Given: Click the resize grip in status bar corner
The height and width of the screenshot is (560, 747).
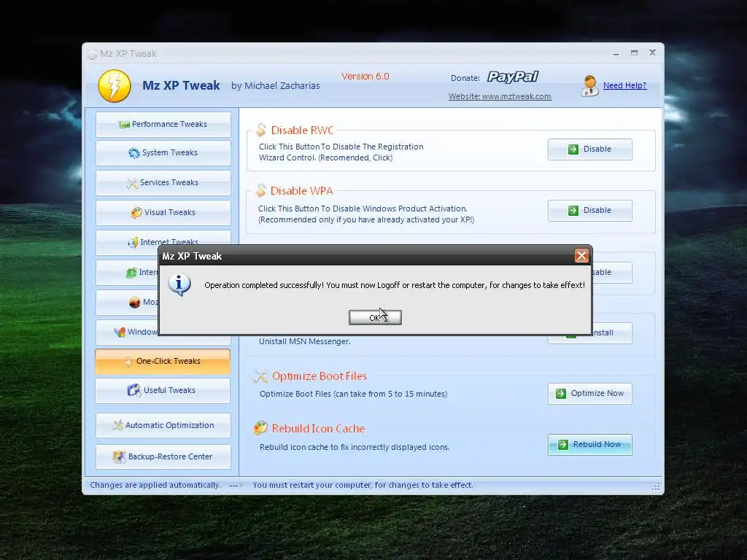Looking at the screenshot, I should (x=656, y=486).
